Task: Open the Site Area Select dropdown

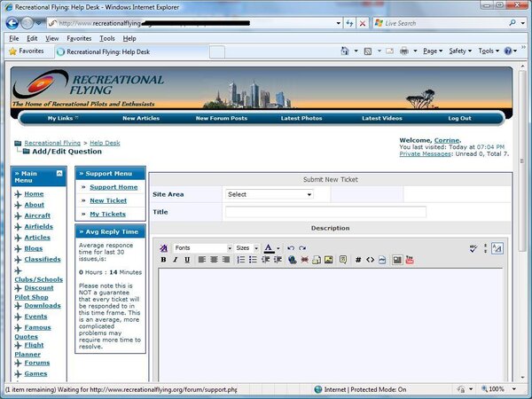Action: (x=269, y=194)
